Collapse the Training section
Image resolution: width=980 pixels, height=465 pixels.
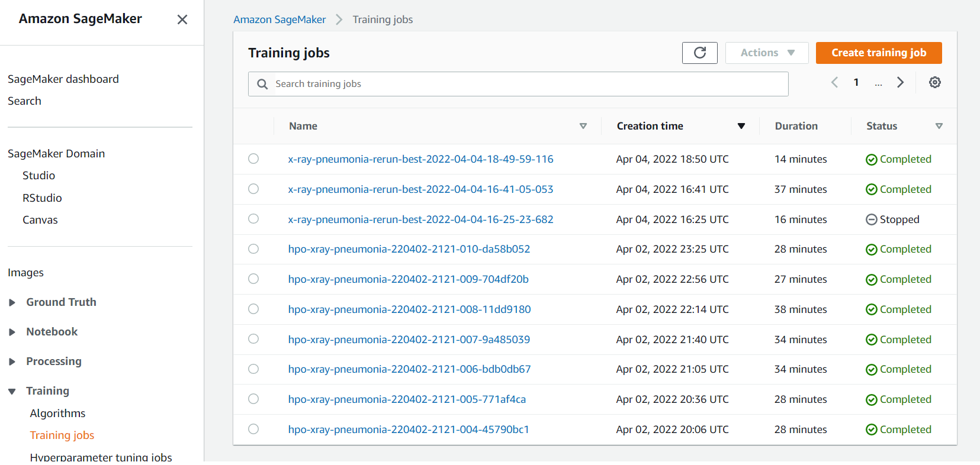12,391
